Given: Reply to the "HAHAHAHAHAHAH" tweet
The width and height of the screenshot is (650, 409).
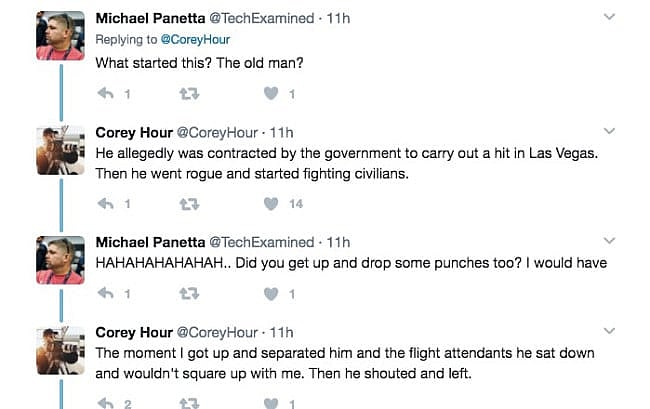Looking at the screenshot, I should (x=105, y=294).
